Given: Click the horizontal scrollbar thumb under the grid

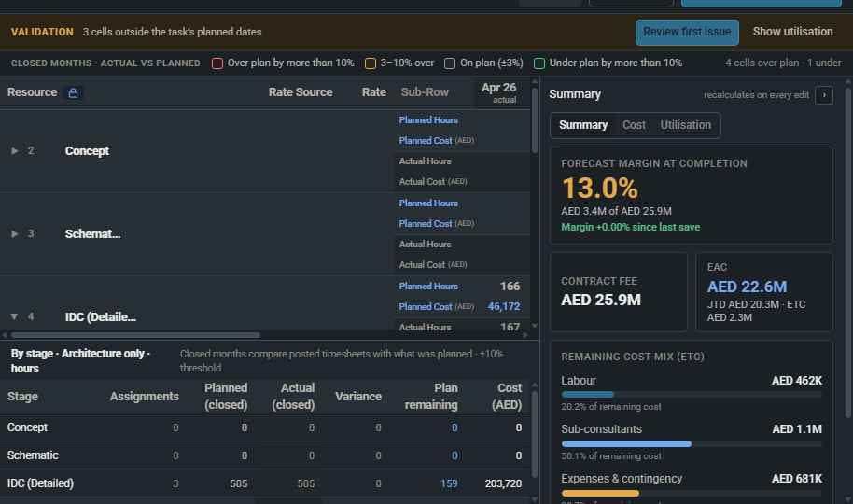Looking at the screenshot, I should [135, 335].
